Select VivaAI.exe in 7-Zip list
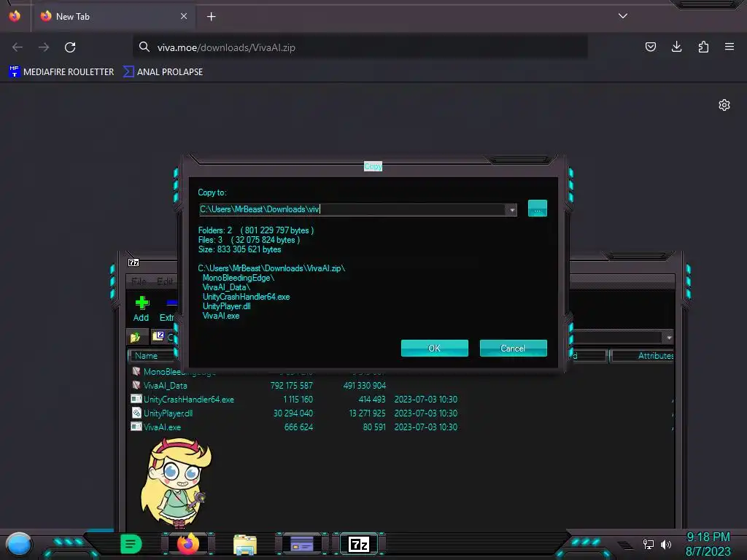747x560 pixels. point(162,427)
